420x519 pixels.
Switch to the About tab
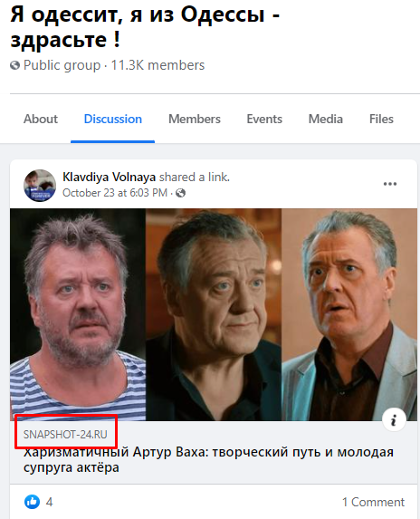click(x=41, y=120)
